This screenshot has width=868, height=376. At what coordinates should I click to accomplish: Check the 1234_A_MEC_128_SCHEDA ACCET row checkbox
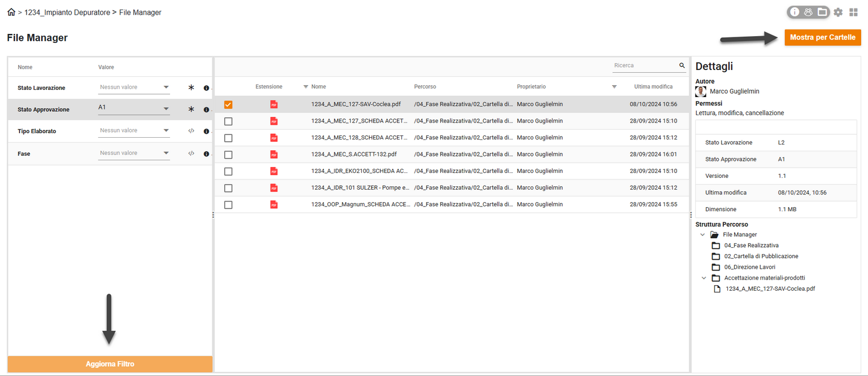228,138
